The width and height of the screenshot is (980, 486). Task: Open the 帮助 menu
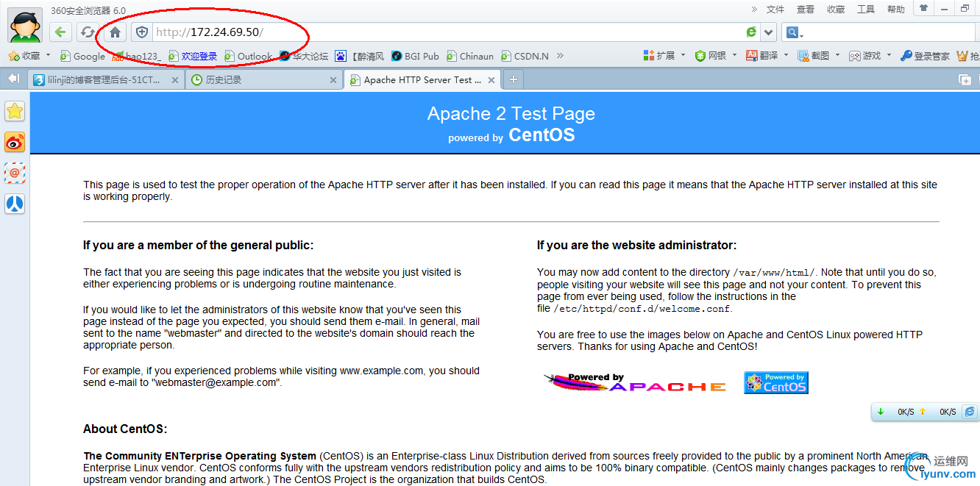(x=896, y=10)
